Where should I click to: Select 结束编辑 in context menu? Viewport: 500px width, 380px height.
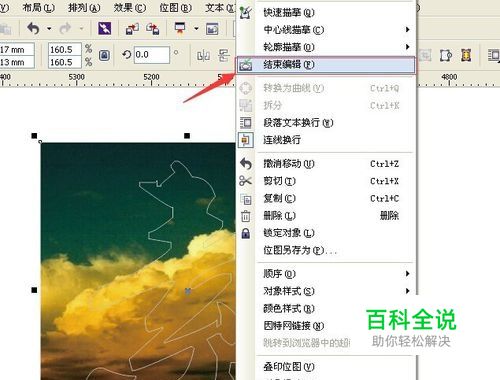click(x=326, y=65)
